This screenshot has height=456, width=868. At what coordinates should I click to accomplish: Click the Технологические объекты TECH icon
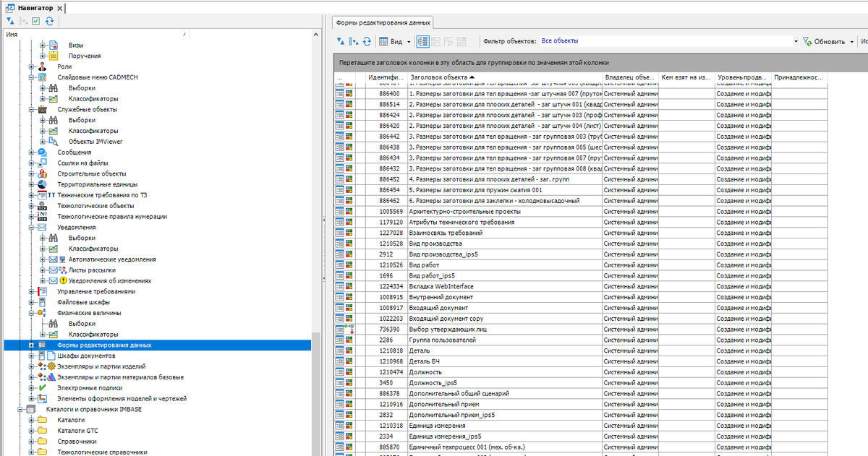coord(42,206)
